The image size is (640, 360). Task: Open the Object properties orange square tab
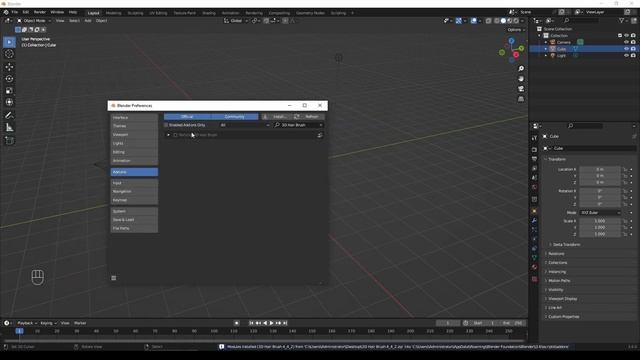pyautogui.click(x=534, y=211)
